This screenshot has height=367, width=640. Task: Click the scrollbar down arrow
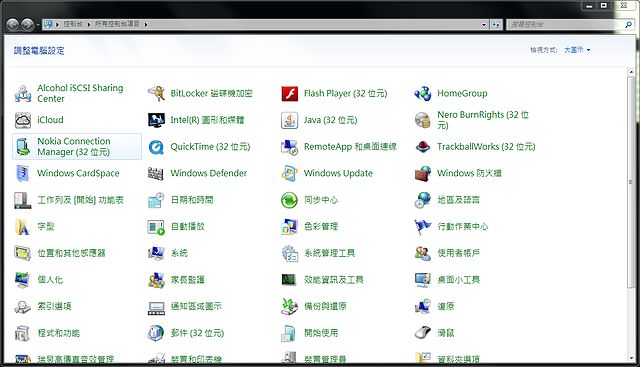pos(631,358)
